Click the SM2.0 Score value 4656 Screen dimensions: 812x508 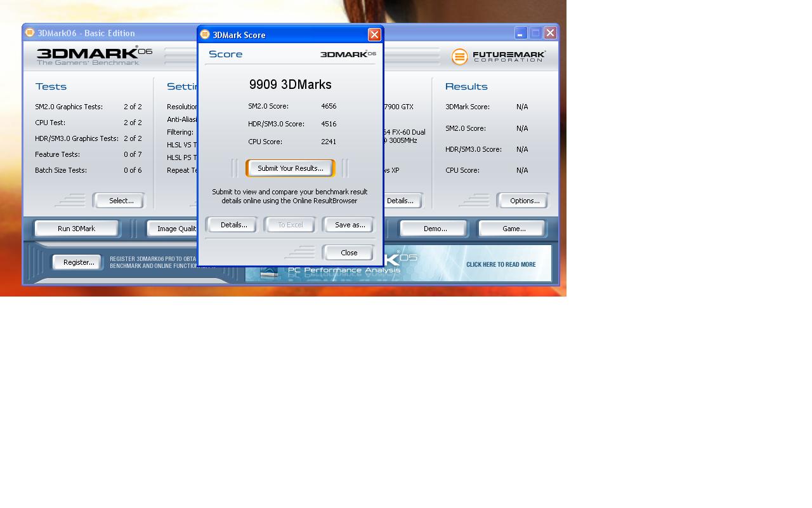329,107
